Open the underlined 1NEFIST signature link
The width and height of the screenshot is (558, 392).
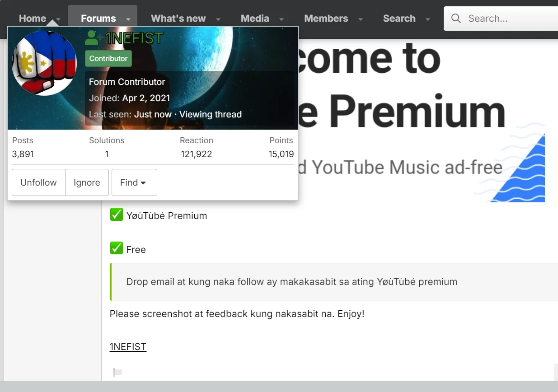pyautogui.click(x=128, y=347)
